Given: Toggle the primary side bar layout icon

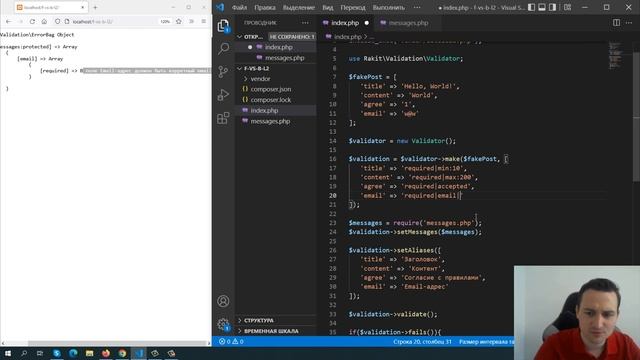Looking at the screenshot, I should [531, 7].
